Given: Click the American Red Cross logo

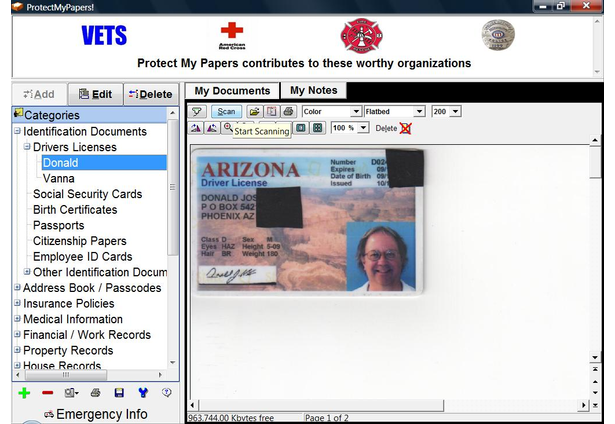Looking at the screenshot, I should click(232, 36).
